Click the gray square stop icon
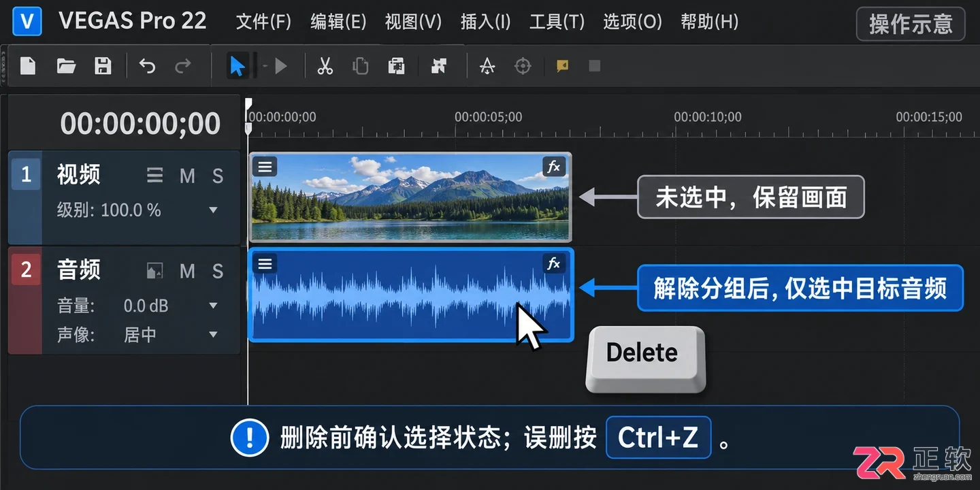The width and height of the screenshot is (980, 490). [595, 66]
